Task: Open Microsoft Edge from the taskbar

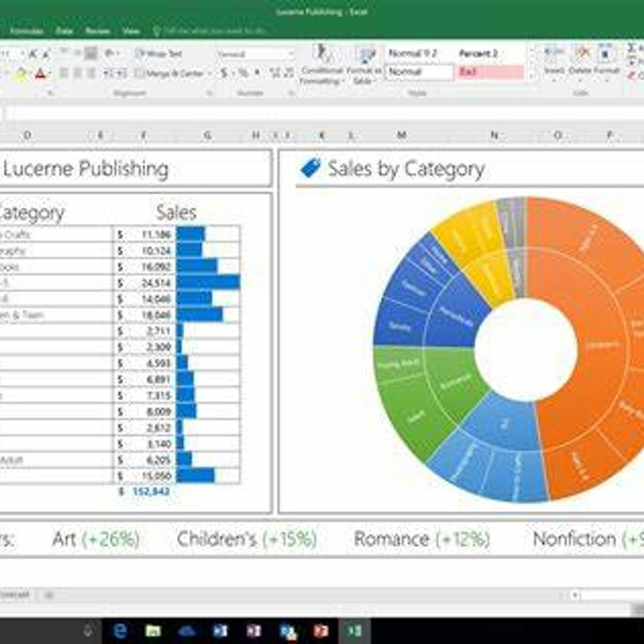Action: pyautogui.click(x=120, y=631)
